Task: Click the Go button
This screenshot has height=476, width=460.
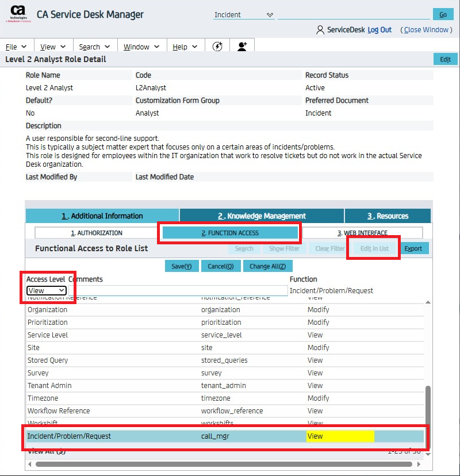Action: click(443, 14)
